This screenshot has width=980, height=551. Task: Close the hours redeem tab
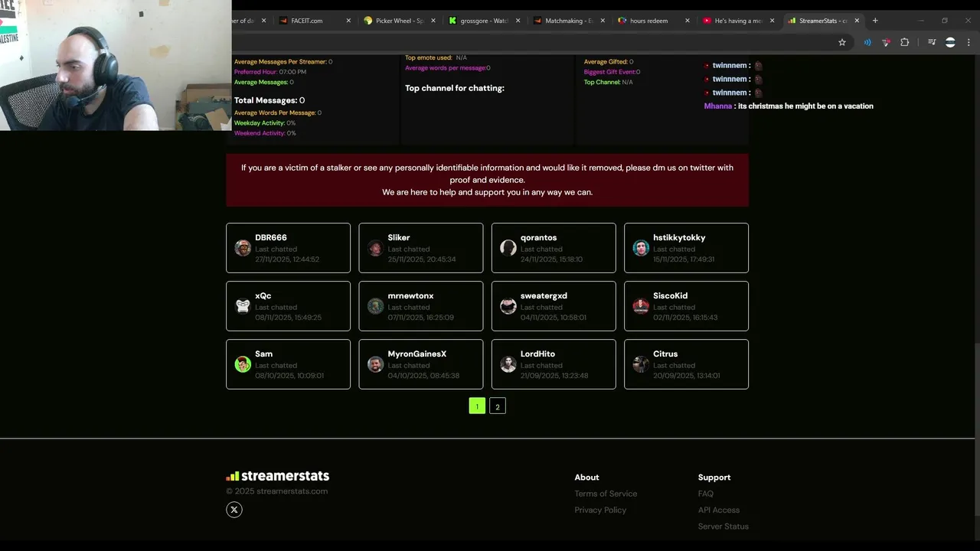(x=687, y=21)
